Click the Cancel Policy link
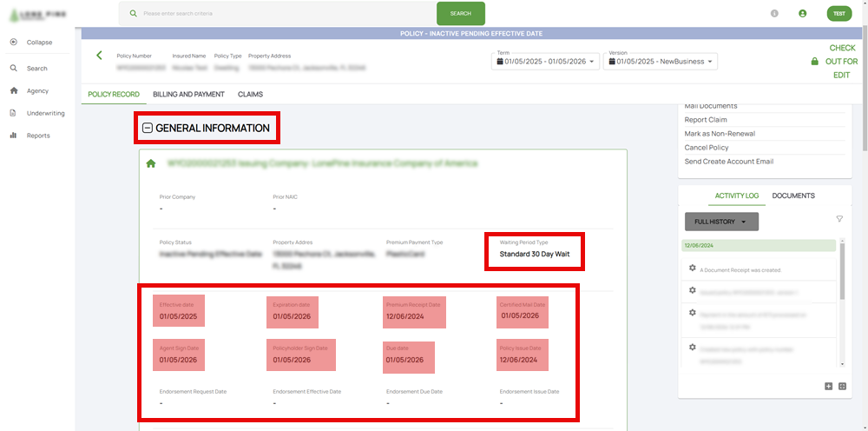The image size is (868, 431). coord(706,148)
